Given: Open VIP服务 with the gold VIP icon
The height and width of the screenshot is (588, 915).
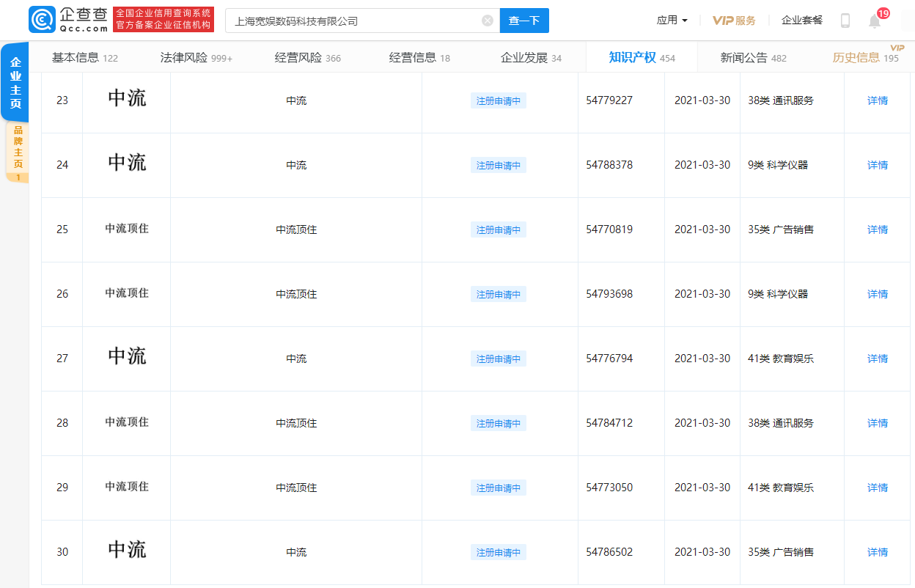Looking at the screenshot, I should pos(734,21).
